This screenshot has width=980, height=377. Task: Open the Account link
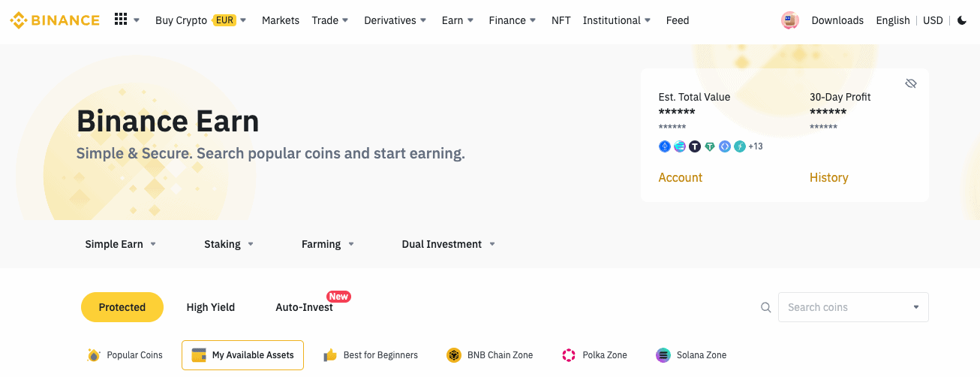[681, 177]
